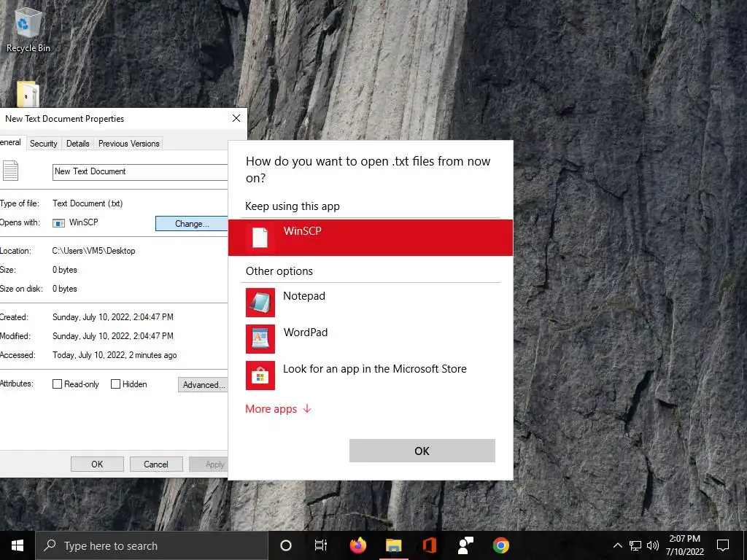The height and width of the screenshot is (560, 747).
Task: Open Advanced... attributes button
Action: [204, 385]
